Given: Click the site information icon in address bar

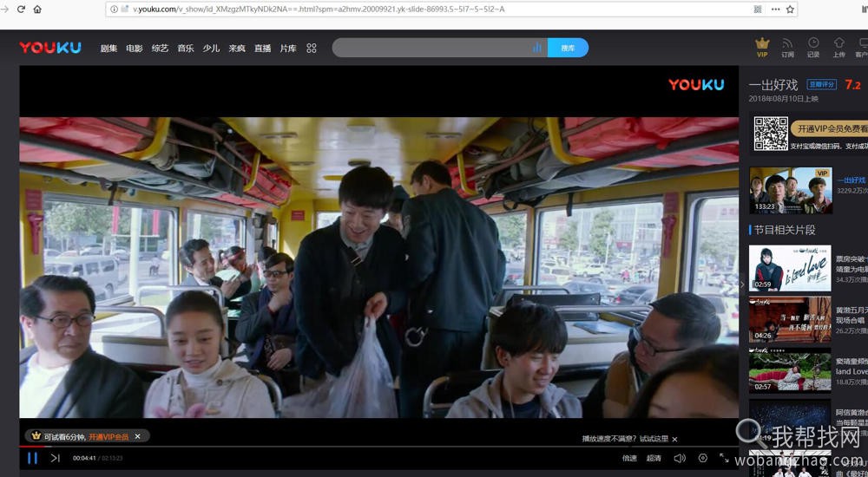Looking at the screenshot, I should 114,9.
